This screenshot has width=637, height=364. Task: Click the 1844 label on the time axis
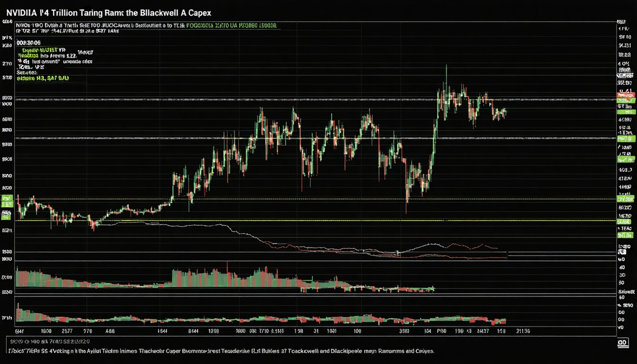pyautogui.click(x=162, y=332)
